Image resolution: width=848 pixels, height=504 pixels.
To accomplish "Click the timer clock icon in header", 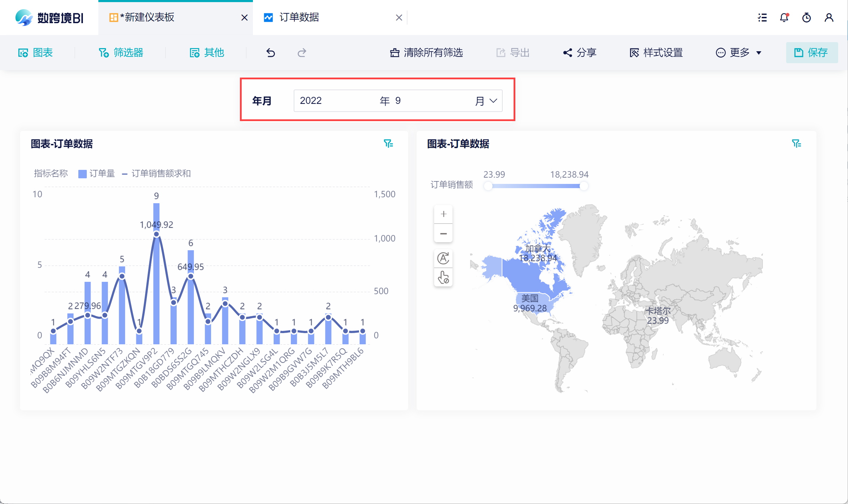I will point(807,18).
